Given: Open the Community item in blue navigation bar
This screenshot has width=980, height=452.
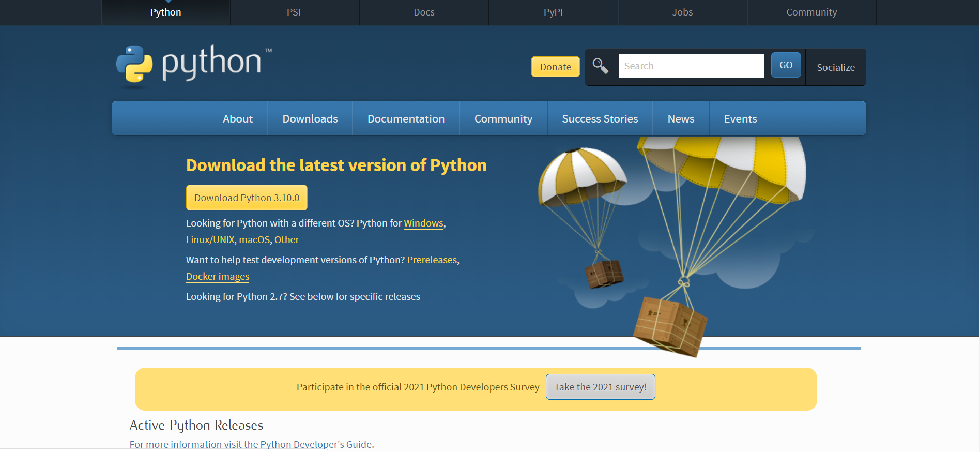Looking at the screenshot, I should coord(503,119).
